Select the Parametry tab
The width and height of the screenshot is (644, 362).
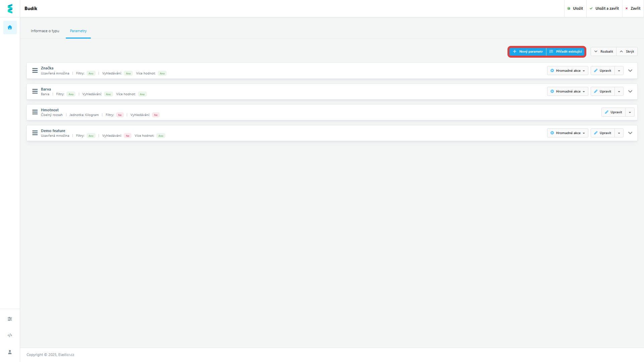(78, 31)
